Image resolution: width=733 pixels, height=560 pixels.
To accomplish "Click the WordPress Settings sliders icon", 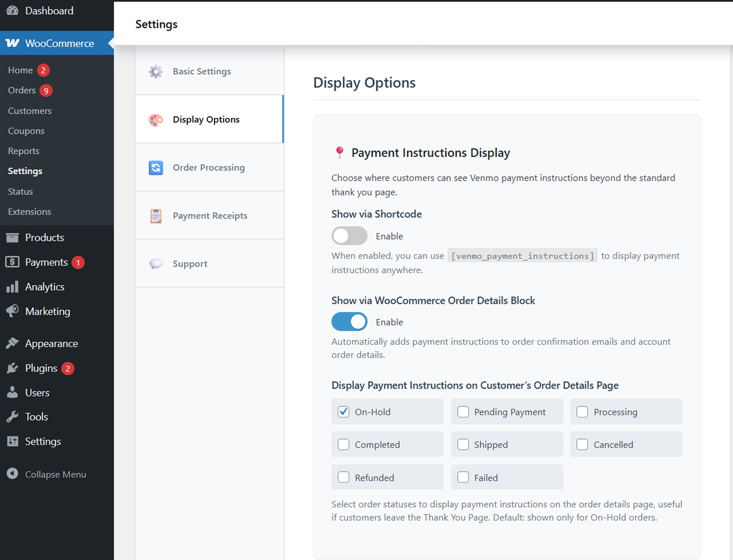I will (12, 441).
